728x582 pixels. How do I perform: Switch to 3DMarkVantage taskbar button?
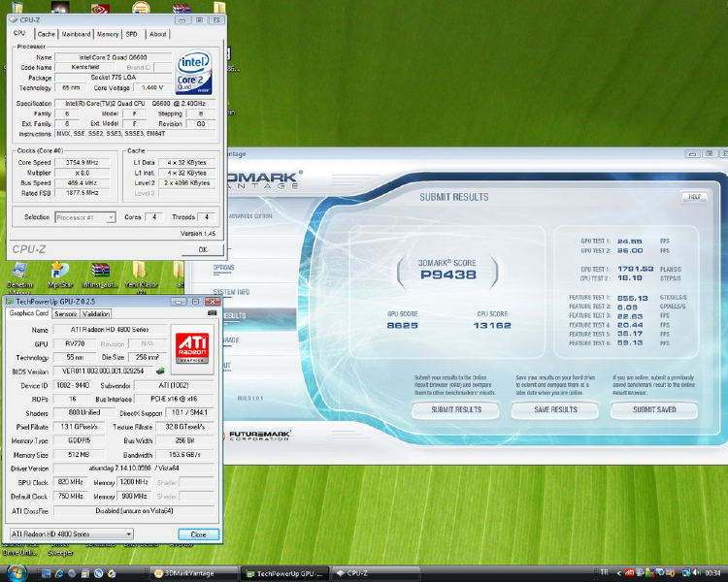click(x=194, y=573)
